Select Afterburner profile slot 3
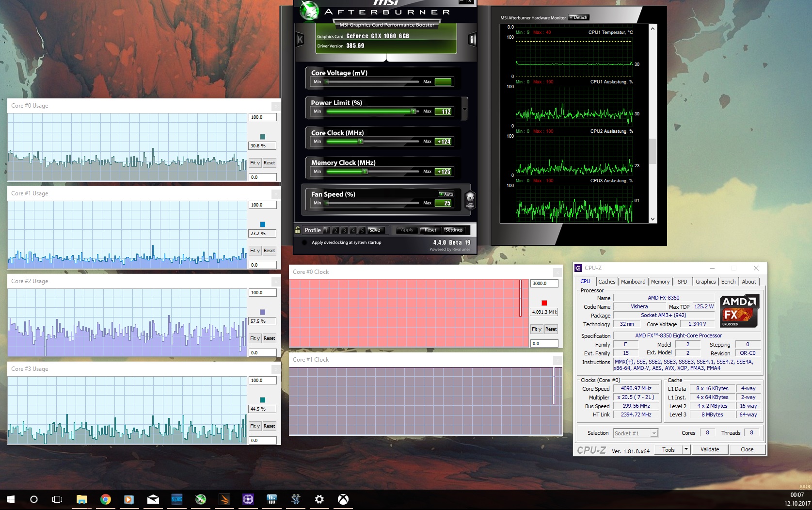This screenshot has height=510, width=812. [x=344, y=230]
